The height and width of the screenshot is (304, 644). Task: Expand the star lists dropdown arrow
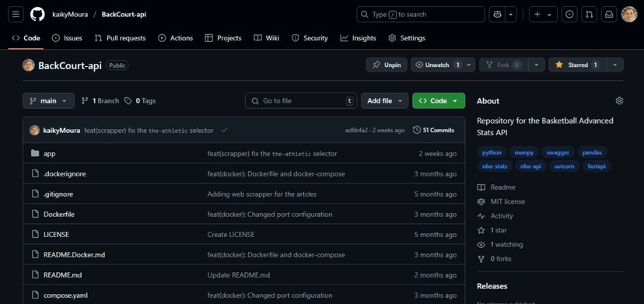[615, 65]
